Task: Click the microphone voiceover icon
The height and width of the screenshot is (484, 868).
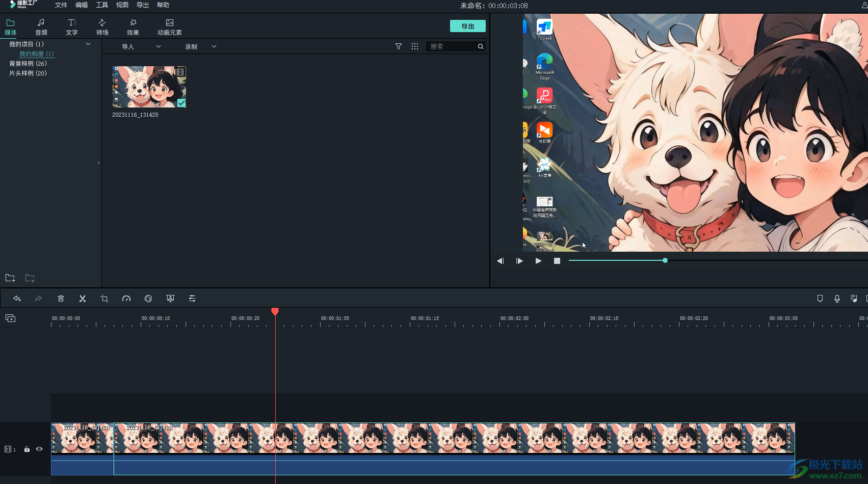Action: coord(837,299)
